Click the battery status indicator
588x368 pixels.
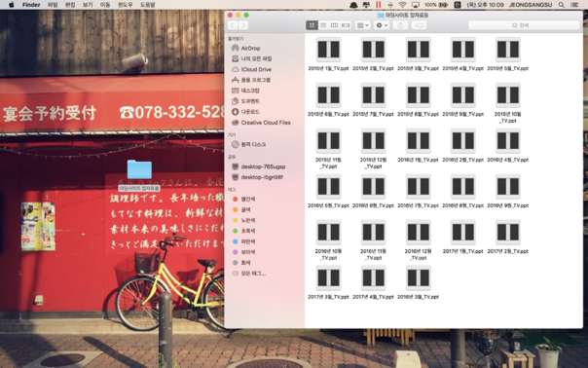[436, 5]
